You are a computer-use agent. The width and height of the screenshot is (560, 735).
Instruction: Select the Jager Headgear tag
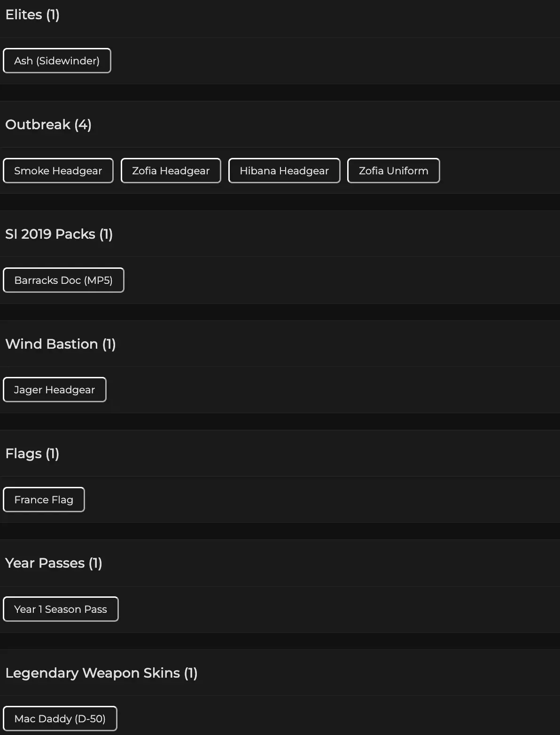pos(54,390)
